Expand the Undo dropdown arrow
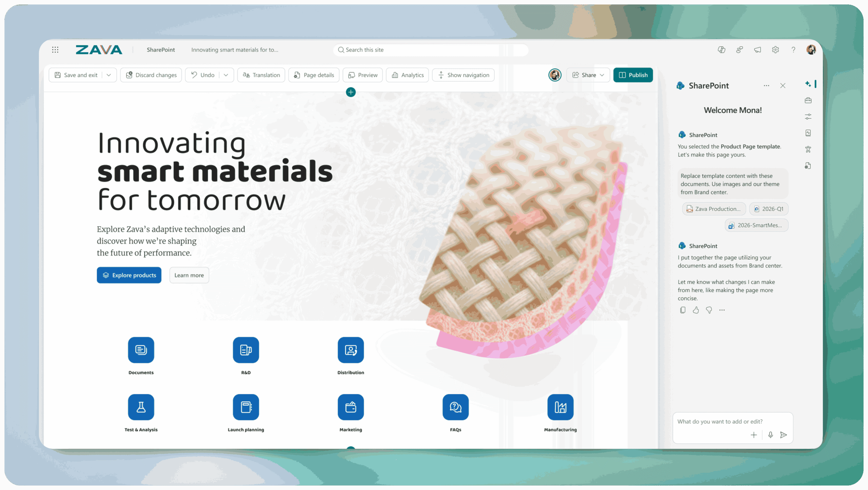Viewport: 868px width, 490px height. pyautogui.click(x=226, y=75)
